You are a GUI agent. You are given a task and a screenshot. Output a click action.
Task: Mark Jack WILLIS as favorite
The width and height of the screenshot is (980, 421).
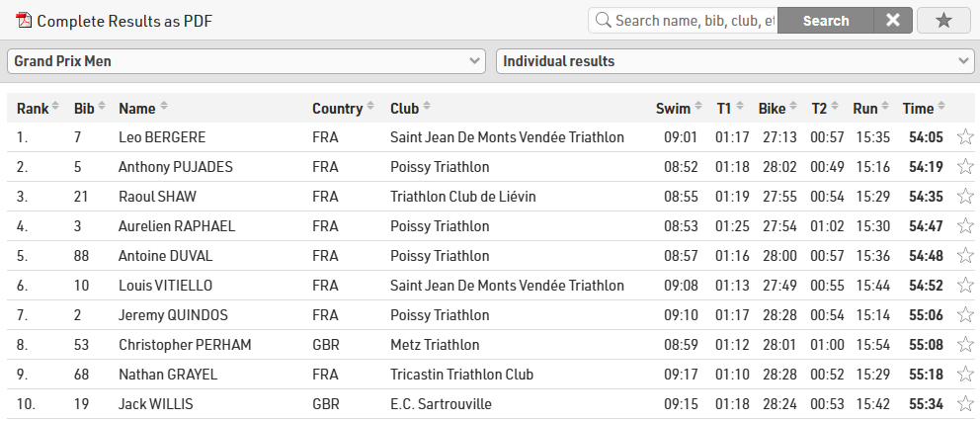965,404
